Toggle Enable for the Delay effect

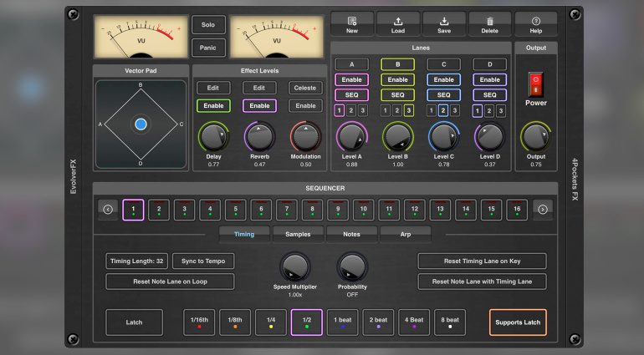213,106
